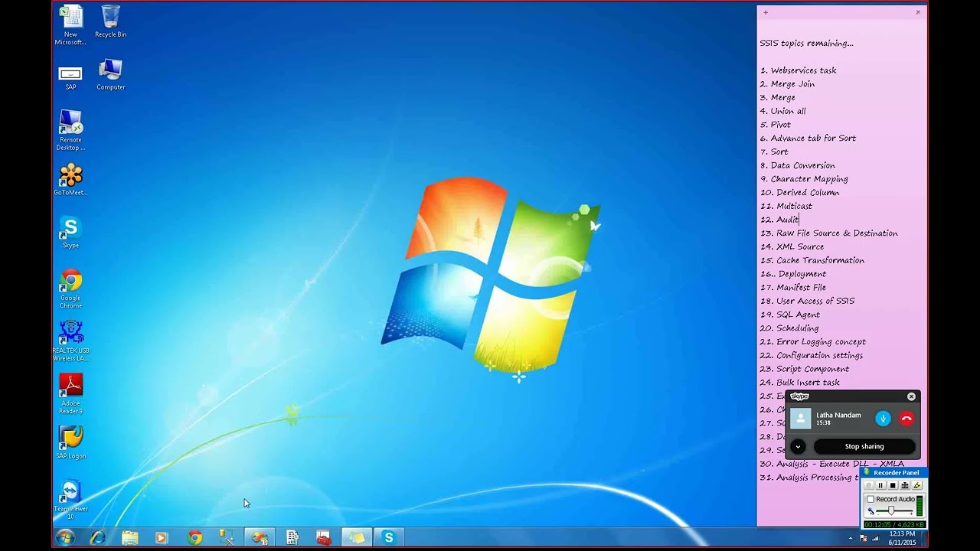Viewport: 980px width, 551px height.
Task: Select the Skype desktop shortcut
Action: click(70, 232)
